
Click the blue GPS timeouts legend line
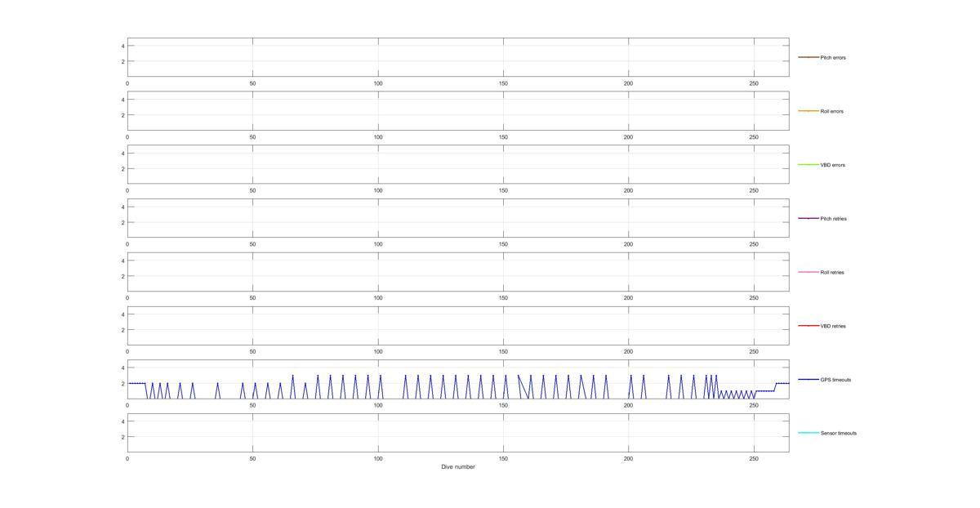(808, 379)
